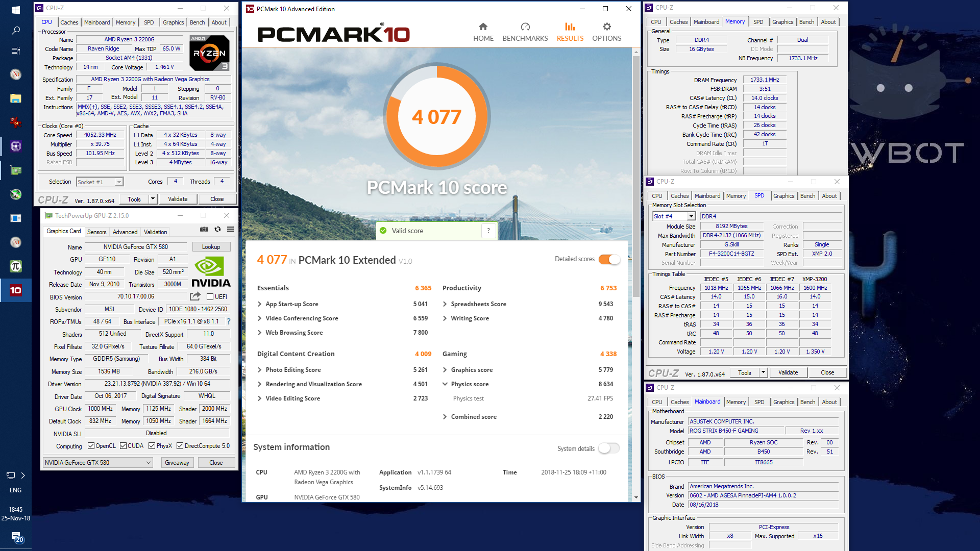Image resolution: width=980 pixels, height=551 pixels.
Task: Expand App Start-up Score
Action: [x=260, y=304]
